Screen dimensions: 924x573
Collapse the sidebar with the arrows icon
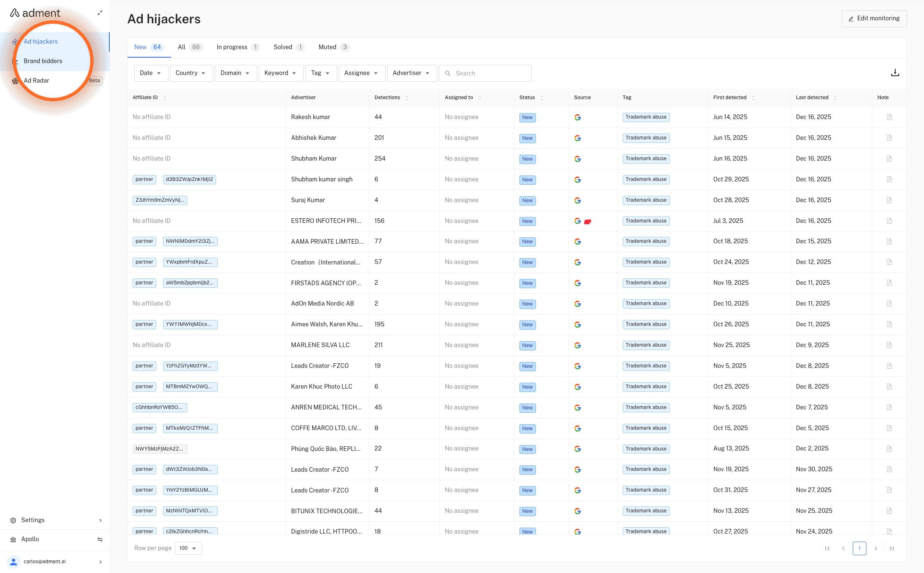tap(100, 13)
